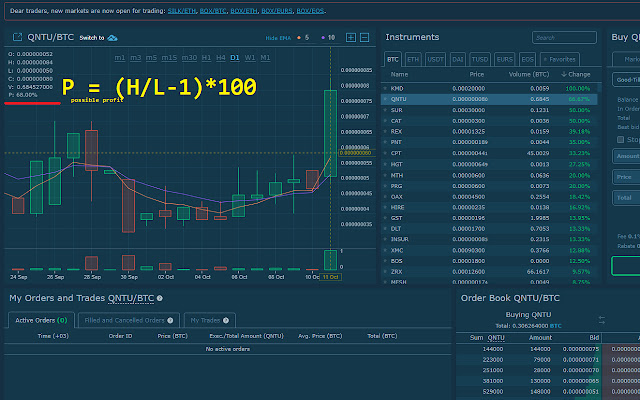The height and width of the screenshot is (400, 640).
Task: Open QNTU/BTC chart in pop-out window
Action: coord(17,37)
